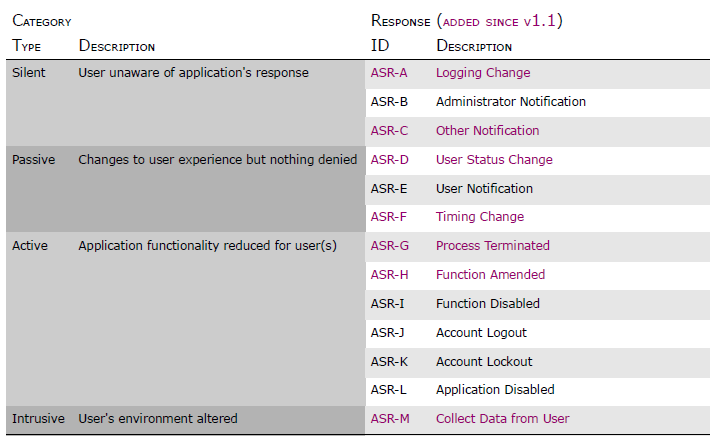Click the ASR-M response ID
716x440 pixels.
click(390, 419)
